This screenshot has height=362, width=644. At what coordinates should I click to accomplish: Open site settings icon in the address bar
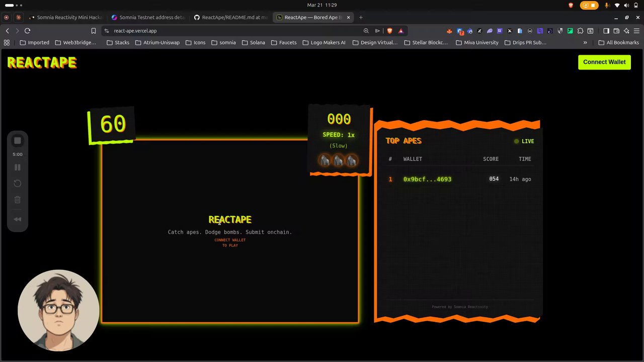pos(107,31)
